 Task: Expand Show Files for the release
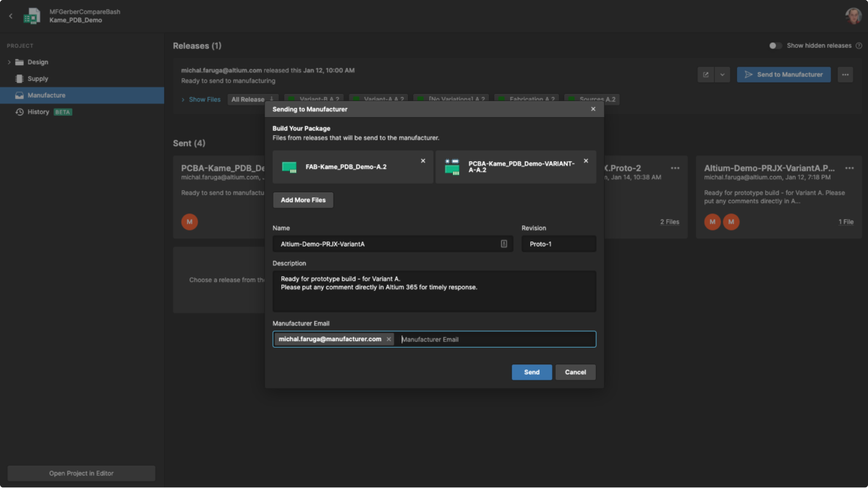(x=204, y=100)
